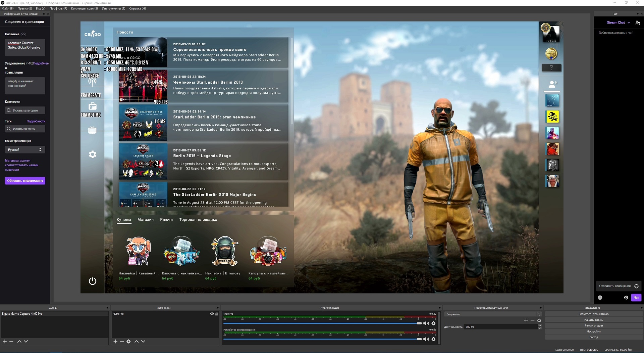Switch to the Ключи tab in preview
The image size is (644, 353).
(x=166, y=220)
